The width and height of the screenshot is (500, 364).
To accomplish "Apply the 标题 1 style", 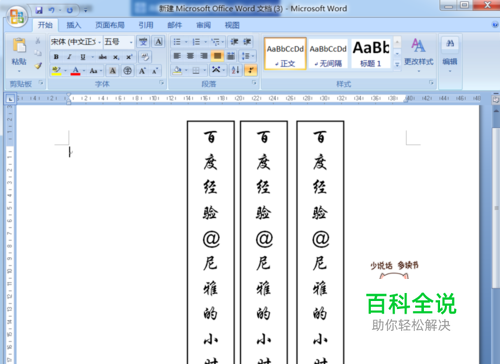I will tap(371, 53).
